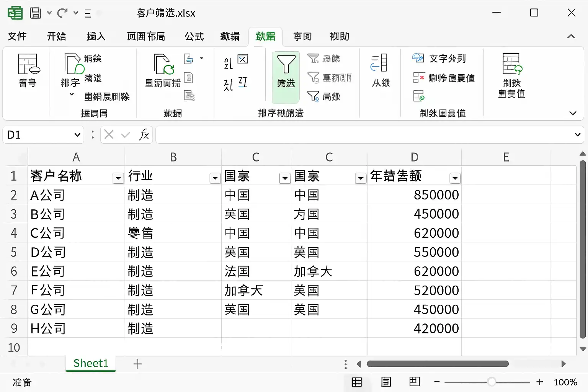
Task: Click the zoom slider handle in status bar
Action: point(492,382)
